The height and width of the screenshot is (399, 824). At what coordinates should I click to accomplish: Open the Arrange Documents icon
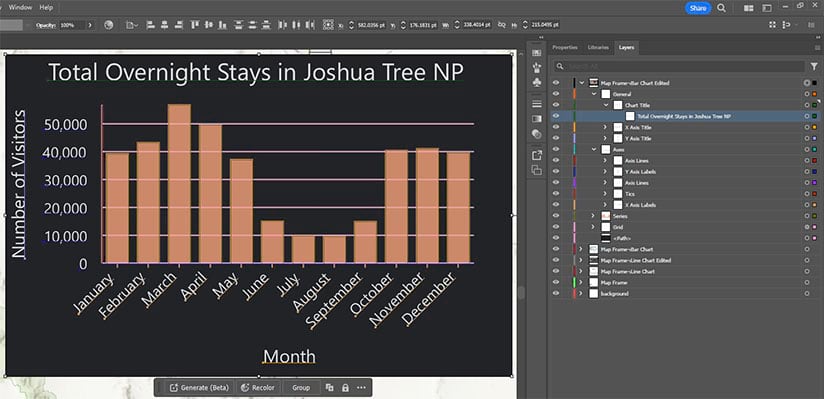coord(749,8)
